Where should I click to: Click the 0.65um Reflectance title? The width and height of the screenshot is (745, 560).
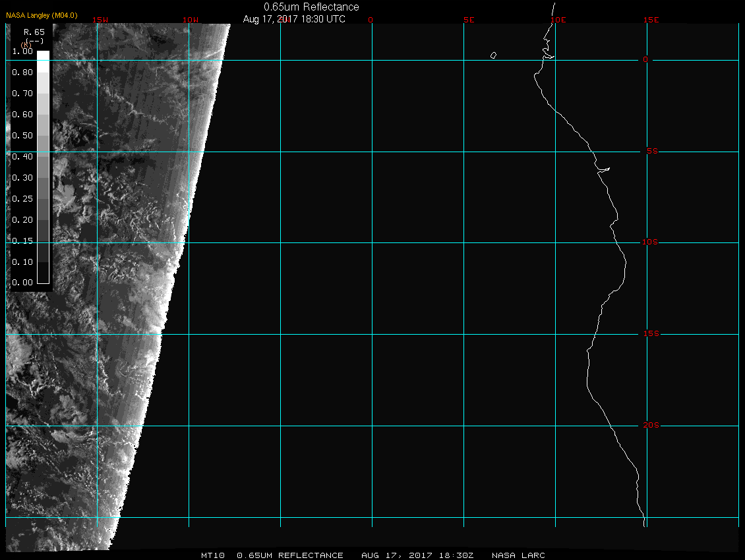(x=311, y=7)
